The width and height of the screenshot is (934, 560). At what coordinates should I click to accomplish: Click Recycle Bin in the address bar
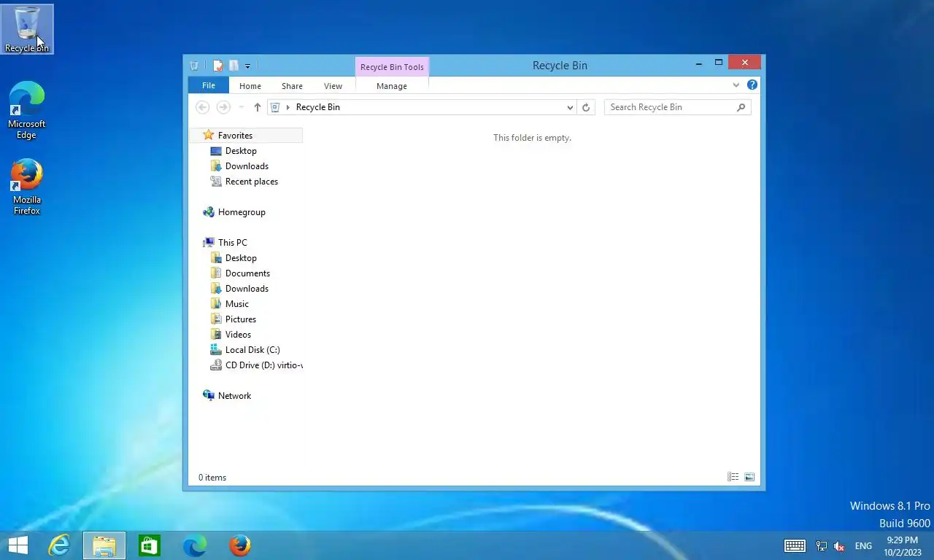pyautogui.click(x=317, y=107)
